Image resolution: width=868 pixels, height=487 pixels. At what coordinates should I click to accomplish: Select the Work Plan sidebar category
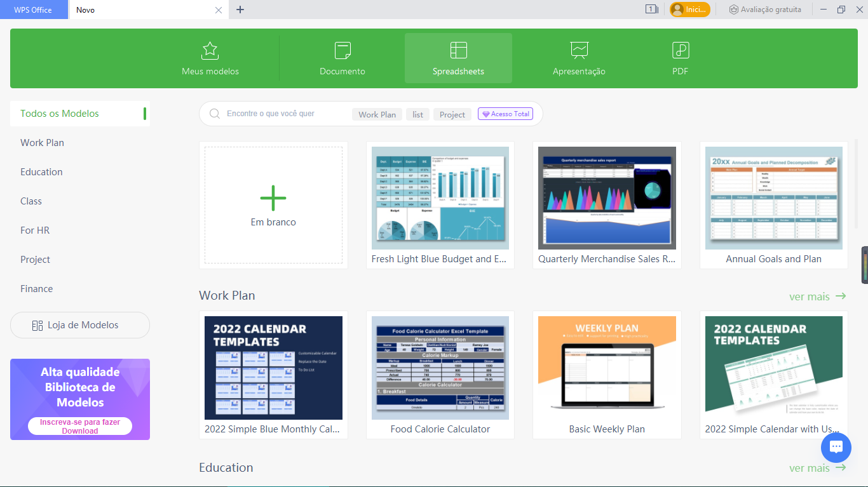click(x=42, y=142)
